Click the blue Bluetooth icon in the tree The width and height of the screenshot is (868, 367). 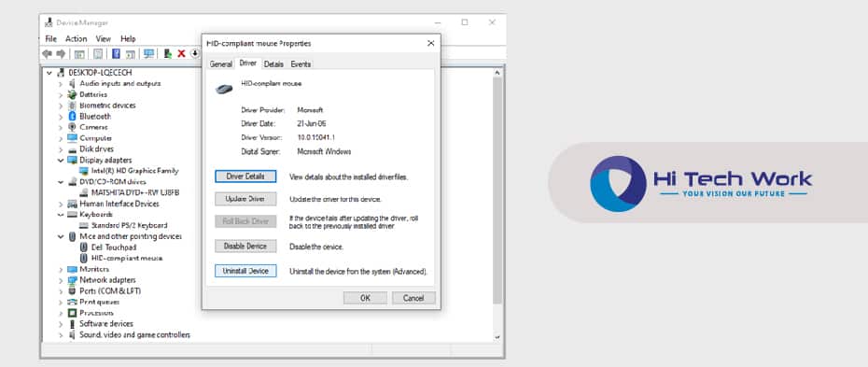coord(72,116)
